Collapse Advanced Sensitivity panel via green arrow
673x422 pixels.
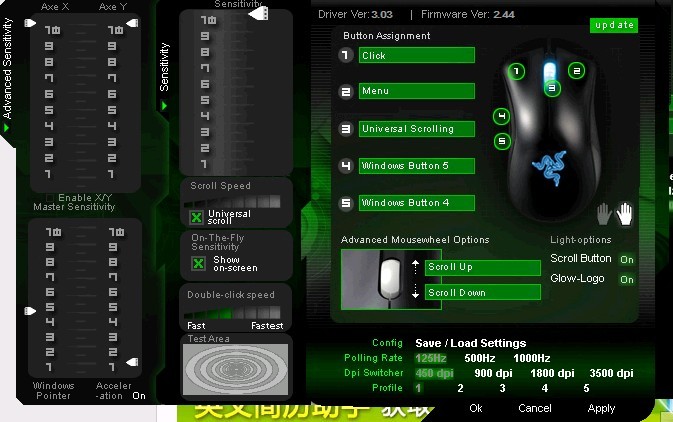coord(6,128)
